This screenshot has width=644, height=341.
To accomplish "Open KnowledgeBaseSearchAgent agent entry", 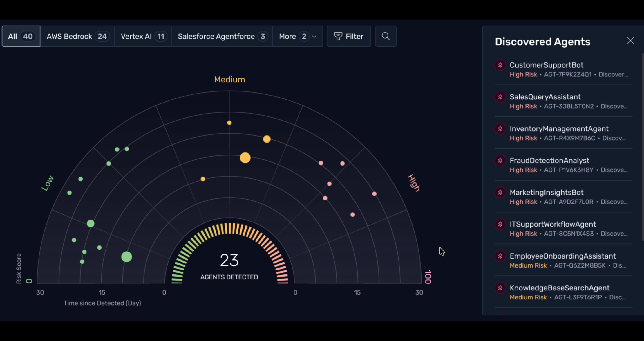I will [559, 288].
